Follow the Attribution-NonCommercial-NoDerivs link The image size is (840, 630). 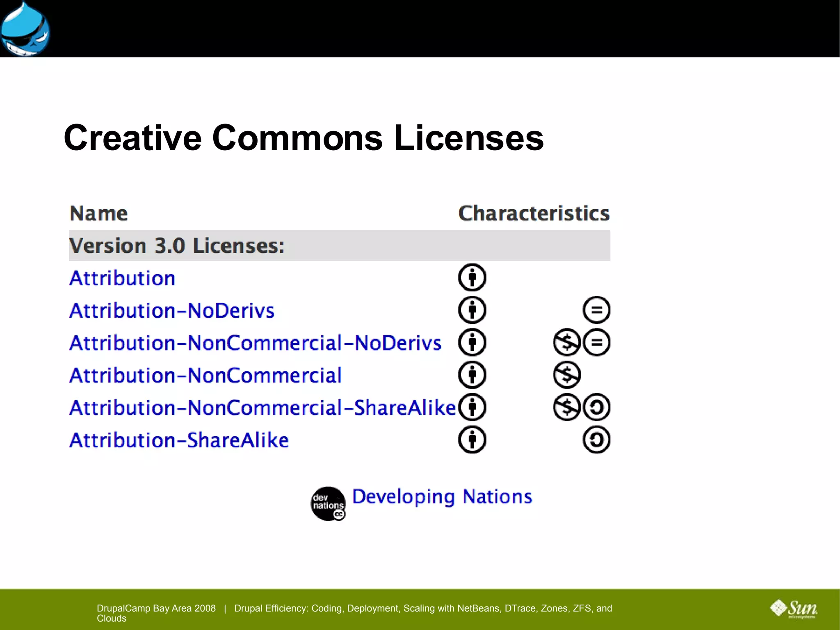[x=255, y=343]
